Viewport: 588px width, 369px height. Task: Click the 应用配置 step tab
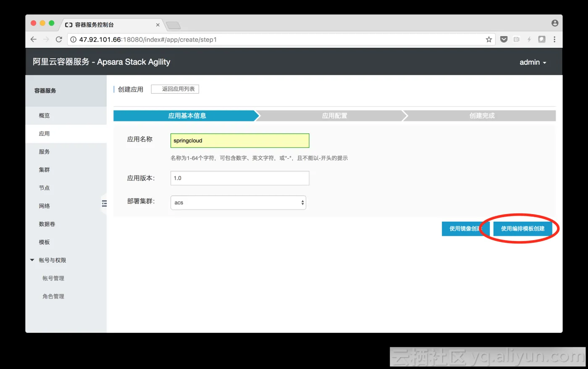[x=334, y=116]
